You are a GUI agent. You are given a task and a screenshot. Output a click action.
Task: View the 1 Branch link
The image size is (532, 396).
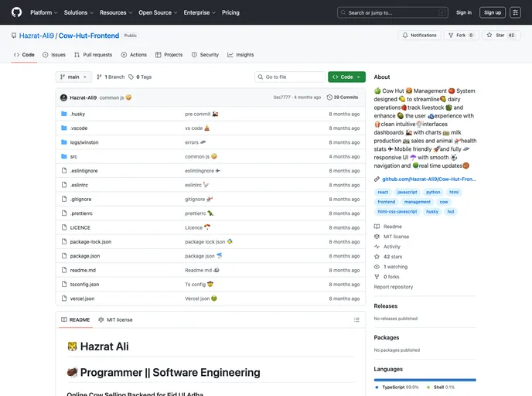pyautogui.click(x=111, y=77)
